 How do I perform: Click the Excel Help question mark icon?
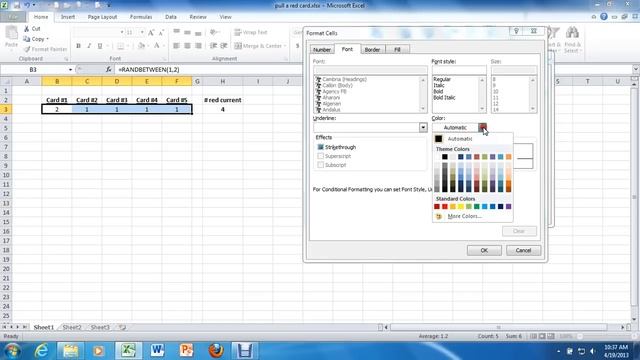pos(604,17)
